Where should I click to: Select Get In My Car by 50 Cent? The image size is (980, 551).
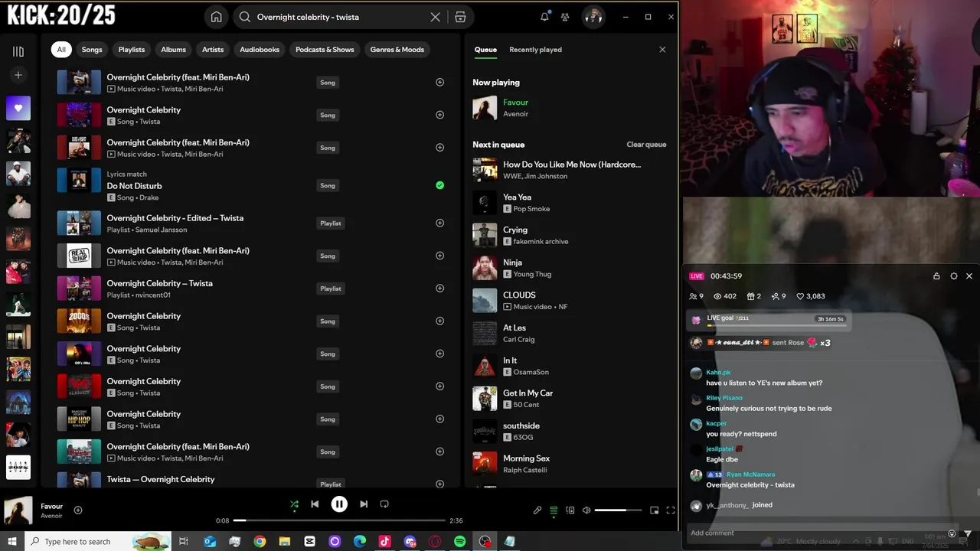(570, 399)
